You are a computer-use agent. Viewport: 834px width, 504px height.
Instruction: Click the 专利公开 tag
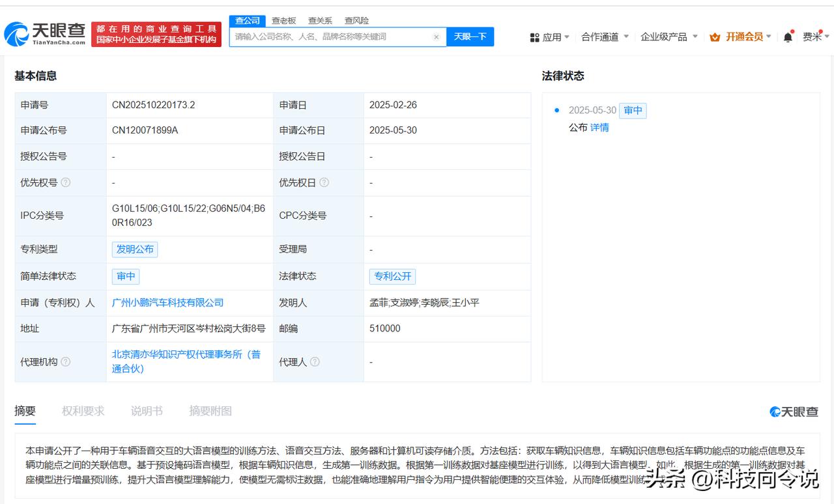coord(392,276)
